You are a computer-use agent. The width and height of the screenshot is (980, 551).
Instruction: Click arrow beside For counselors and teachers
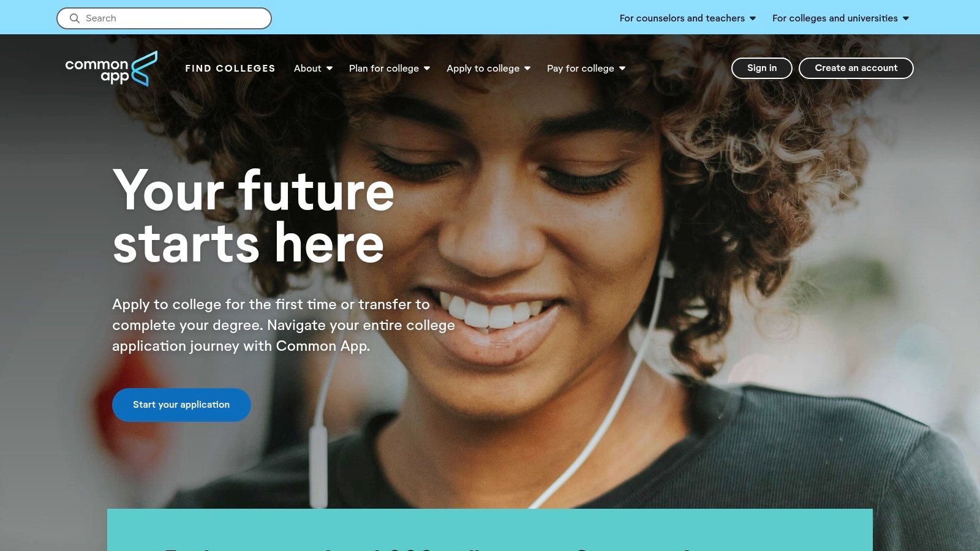[753, 18]
